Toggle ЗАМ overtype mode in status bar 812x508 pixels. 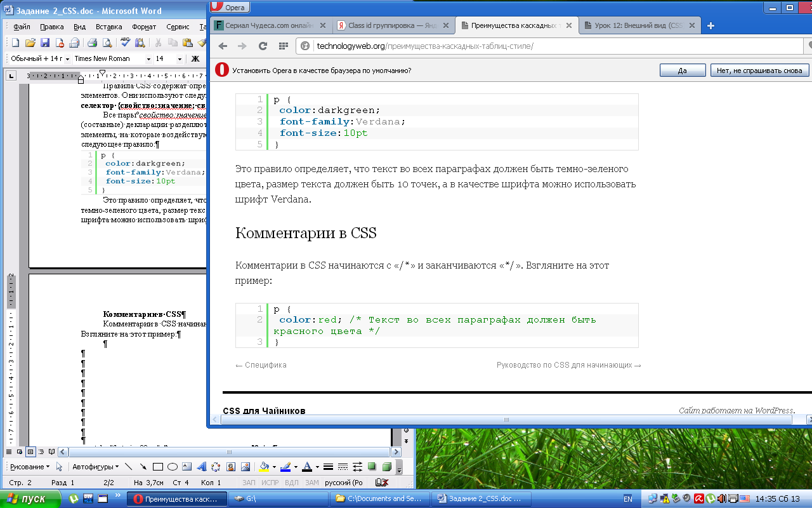click(x=312, y=483)
